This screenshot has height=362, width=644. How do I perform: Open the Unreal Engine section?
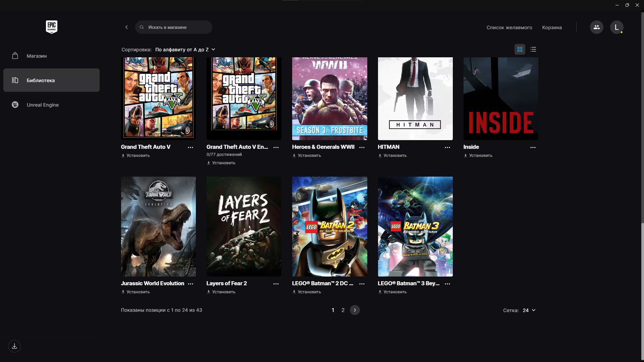tap(43, 105)
